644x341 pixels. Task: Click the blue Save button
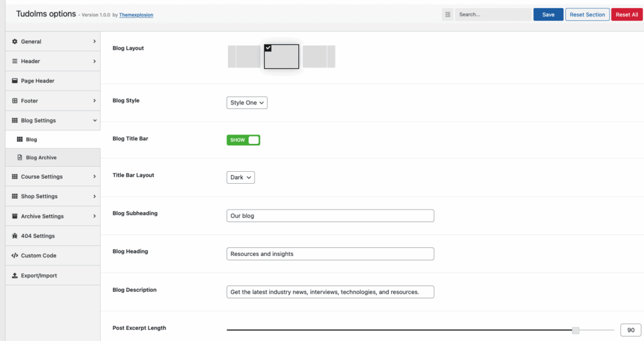point(548,14)
